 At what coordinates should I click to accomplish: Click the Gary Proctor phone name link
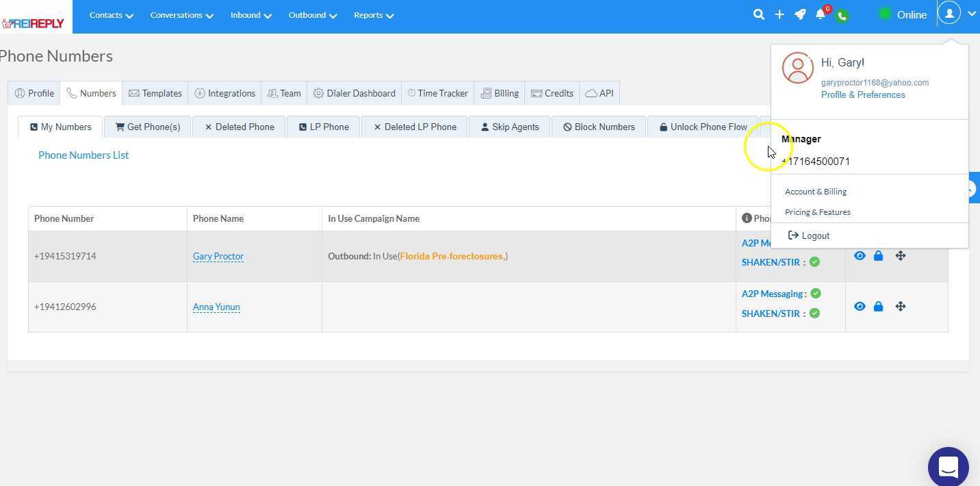218,256
